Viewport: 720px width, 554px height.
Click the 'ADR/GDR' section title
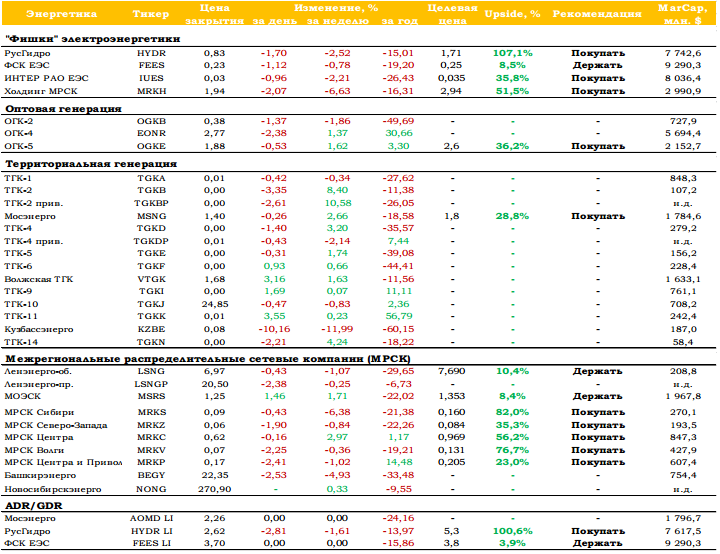[x=34, y=506]
